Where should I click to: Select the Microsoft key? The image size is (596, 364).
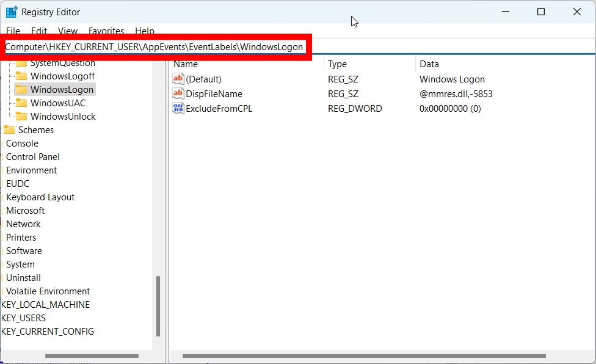click(26, 211)
